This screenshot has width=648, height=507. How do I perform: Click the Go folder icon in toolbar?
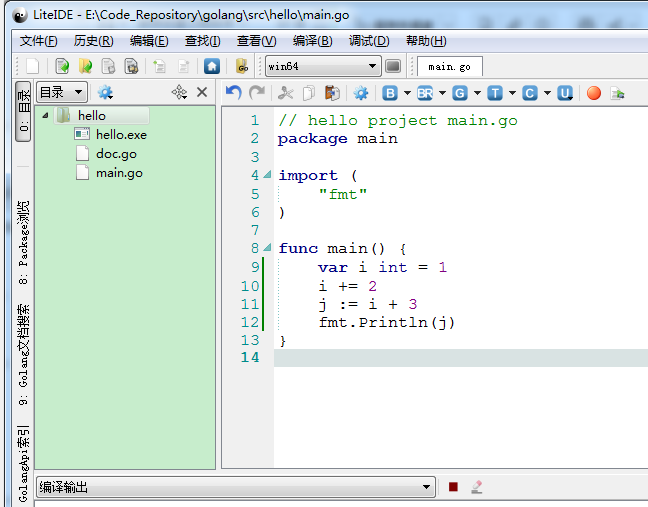click(x=242, y=66)
